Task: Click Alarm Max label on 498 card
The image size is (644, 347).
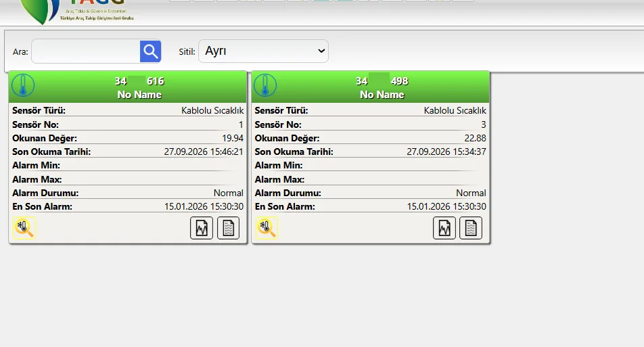Action: [x=279, y=179]
